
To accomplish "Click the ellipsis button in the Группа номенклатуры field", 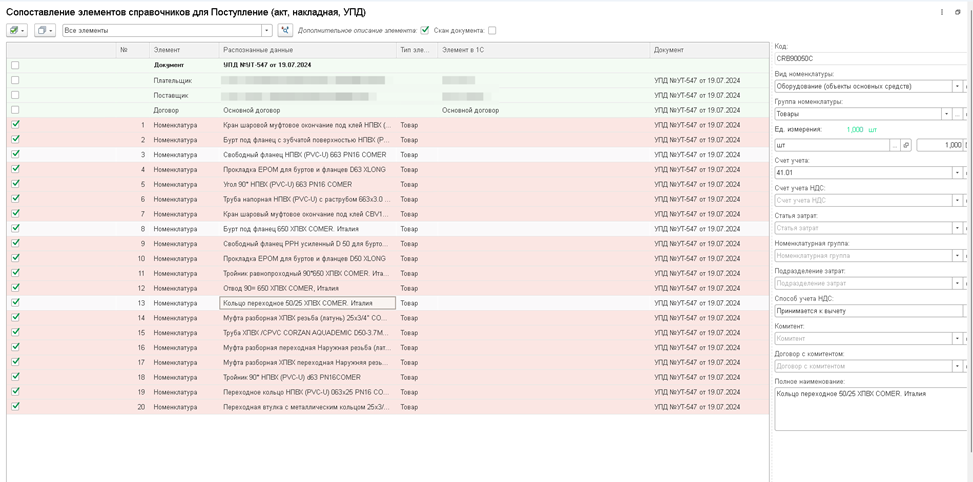I will (957, 114).
